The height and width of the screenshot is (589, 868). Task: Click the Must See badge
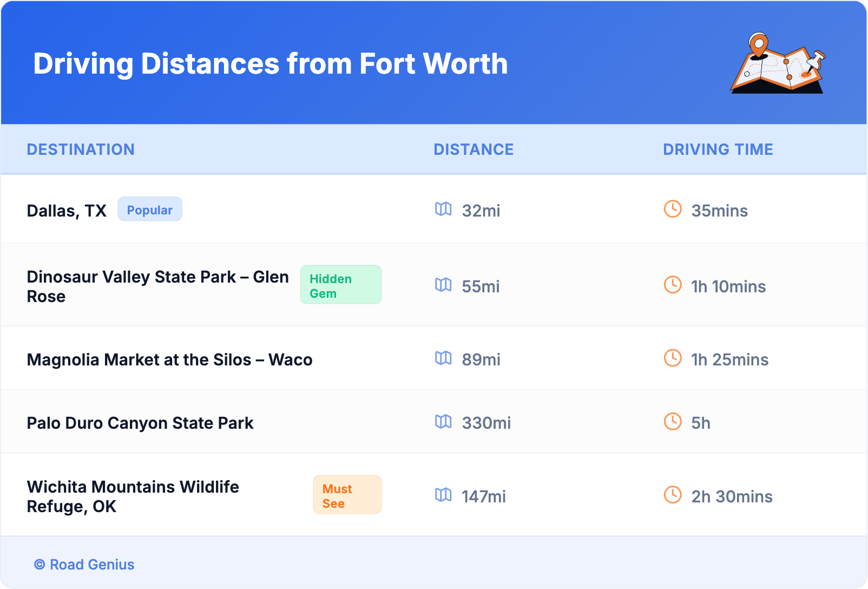(x=347, y=495)
